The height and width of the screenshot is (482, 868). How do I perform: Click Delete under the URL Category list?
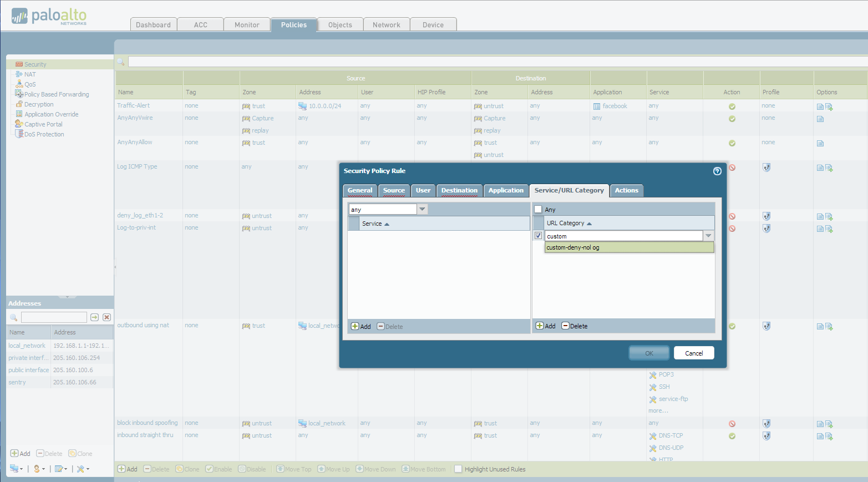point(575,326)
